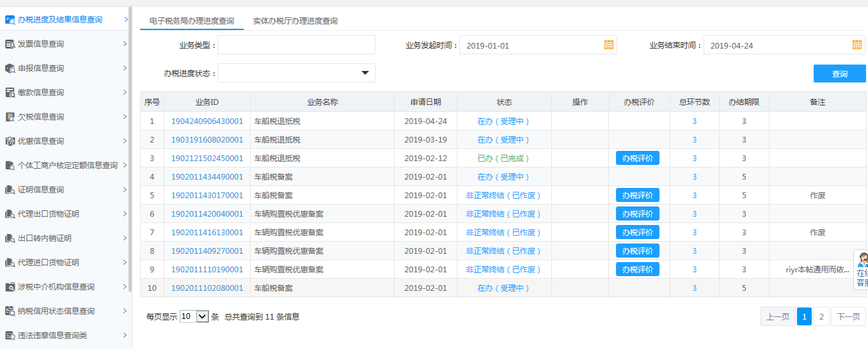The width and height of the screenshot is (868, 349).
Task: Expand the 纳税信用状态信息查询 menu arrow
Action: coord(125,311)
